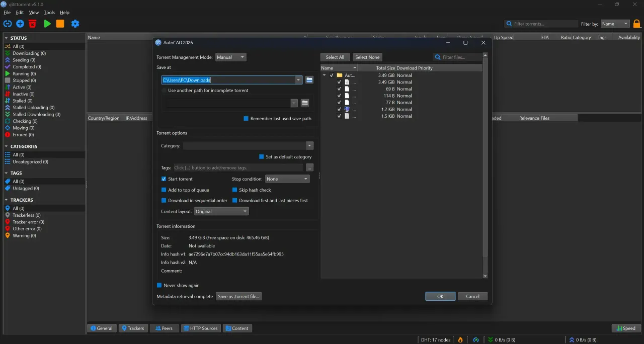The width and height of the screenshot is (644, 344).
Task: Switch to the Trackers tab
Action: coord(133,328)
